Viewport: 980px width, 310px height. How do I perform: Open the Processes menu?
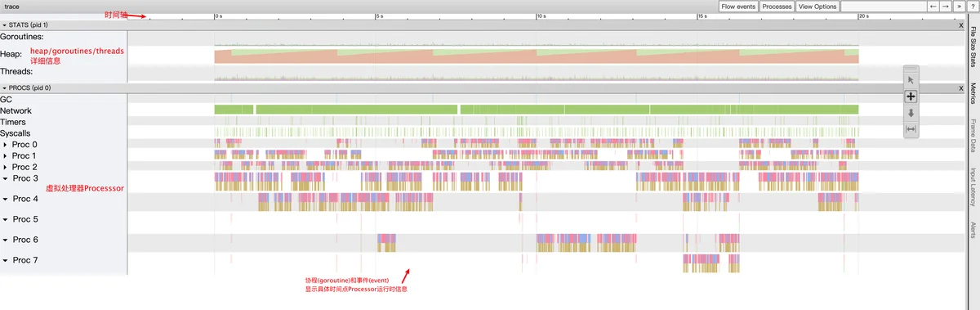777,7
